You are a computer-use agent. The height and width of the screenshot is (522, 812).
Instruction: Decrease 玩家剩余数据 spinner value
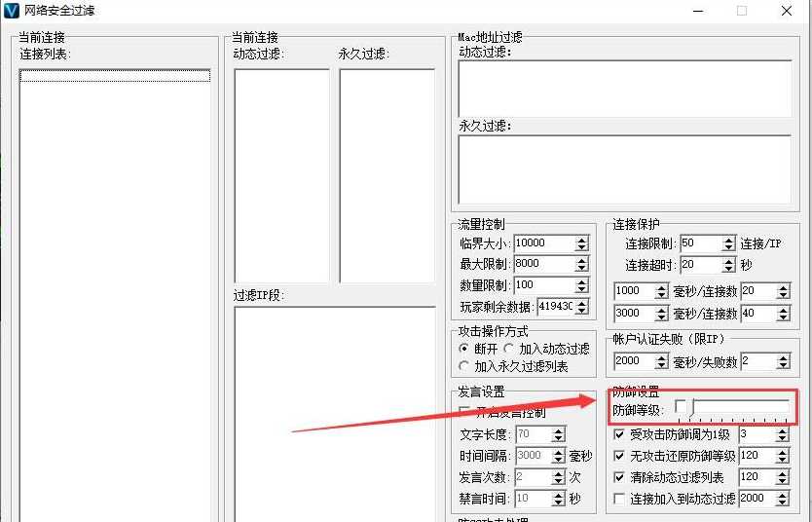581,311
